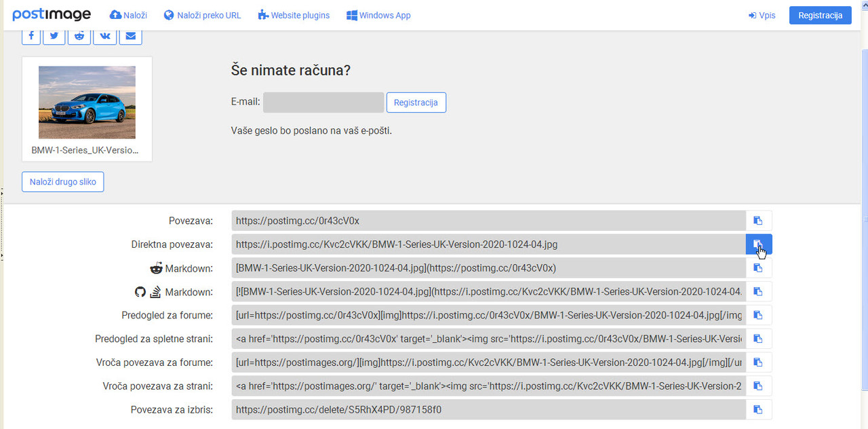Copy the Direktna povezava link
The image size is (868, 429).
[x=759, y=244]
